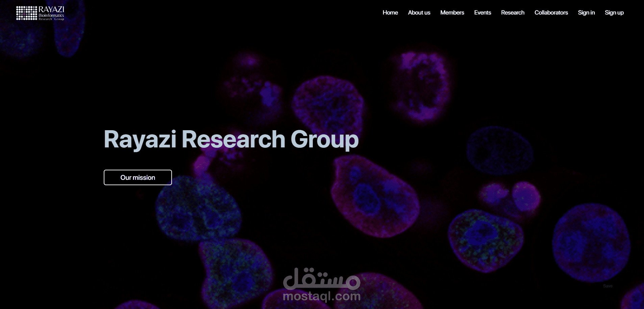This screenshot has height=309, width=644.
Task: Click the Rayazi Bioinformatics logo
Action: tap(40, 13)
